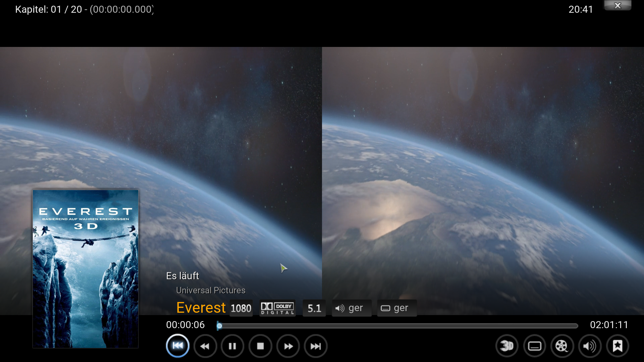This screenshot has width=644, height=362.
Task: Click the Everest 3D movie poster
Action: pyautogui.click(x=86, y=269)
